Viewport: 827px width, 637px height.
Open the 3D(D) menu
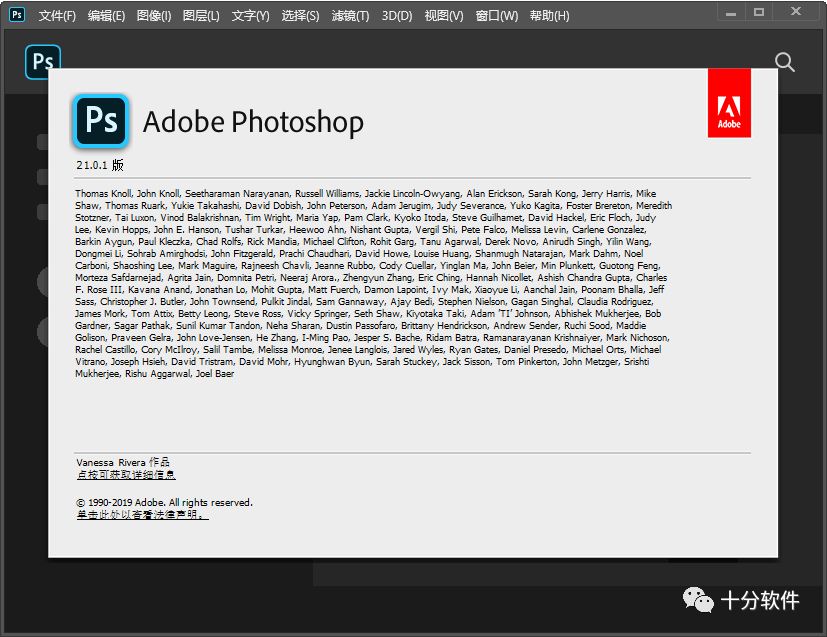pos(397,16)
